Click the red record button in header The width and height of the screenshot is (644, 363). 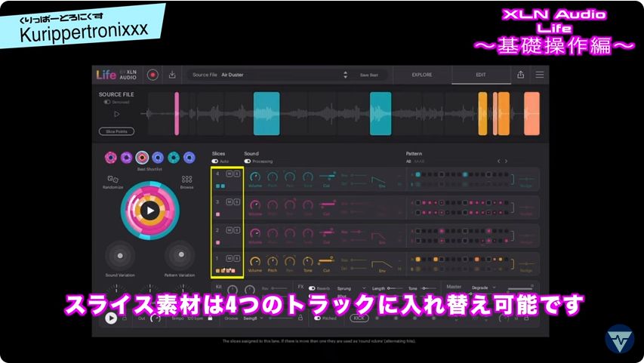coord(153,75)
